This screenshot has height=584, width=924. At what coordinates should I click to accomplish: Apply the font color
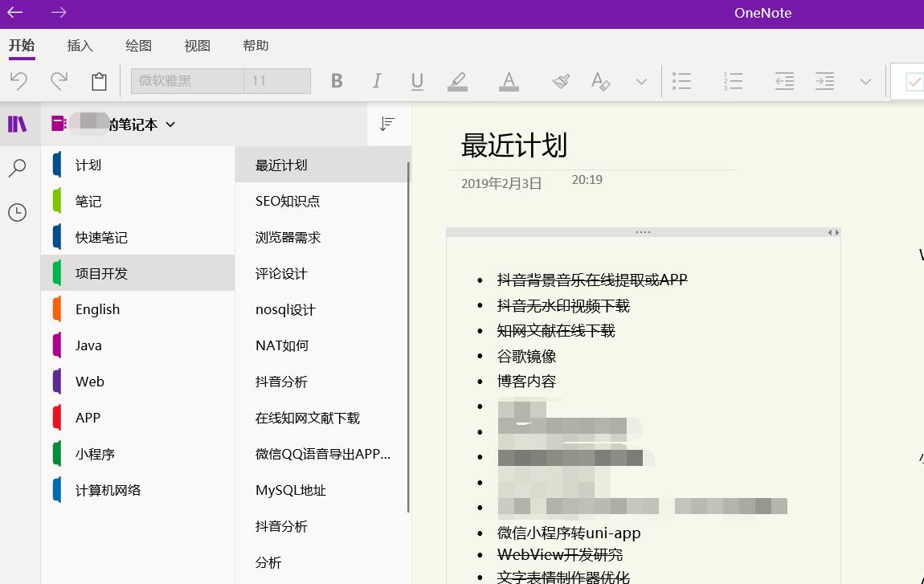[509, 81]
